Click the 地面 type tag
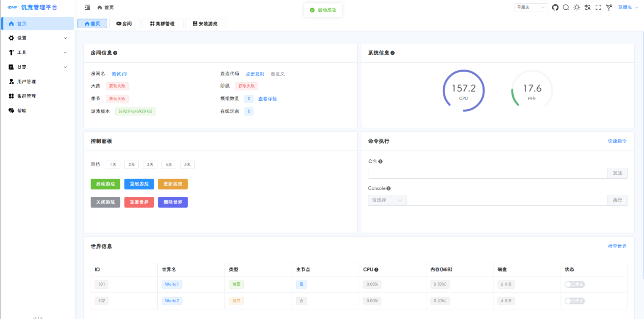This screenshot has height=319, width=644. (236, 284)
